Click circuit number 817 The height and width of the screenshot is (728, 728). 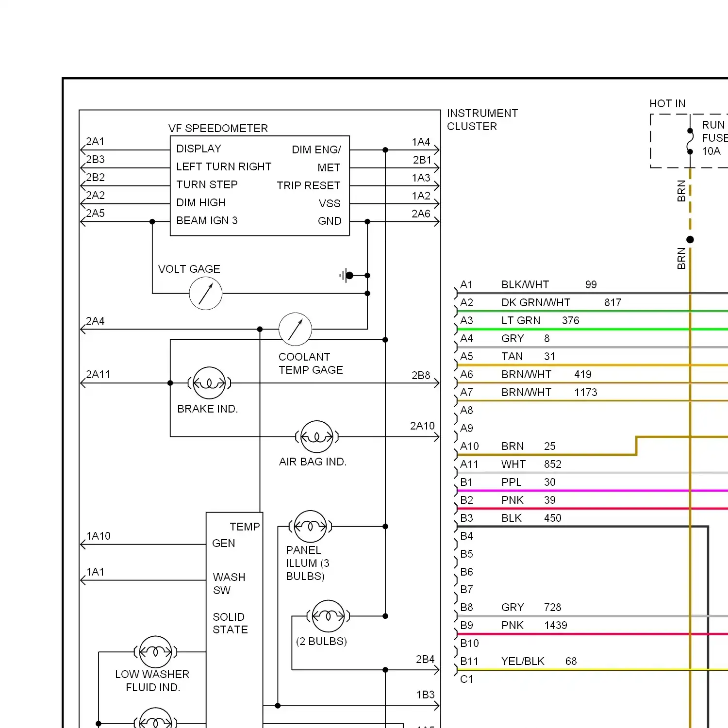(612, 302)
